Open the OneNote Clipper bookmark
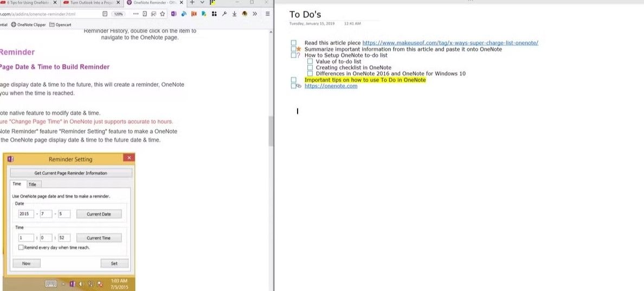The height and width of the screenshot is (291, 644). pyautogui.click(x=28, y=24)
